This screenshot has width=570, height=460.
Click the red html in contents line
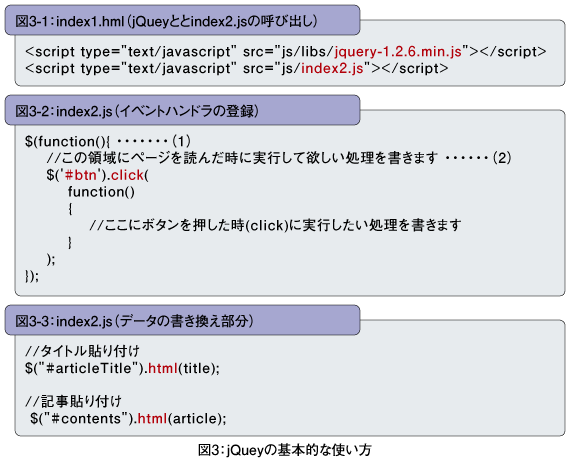(152, 419)
